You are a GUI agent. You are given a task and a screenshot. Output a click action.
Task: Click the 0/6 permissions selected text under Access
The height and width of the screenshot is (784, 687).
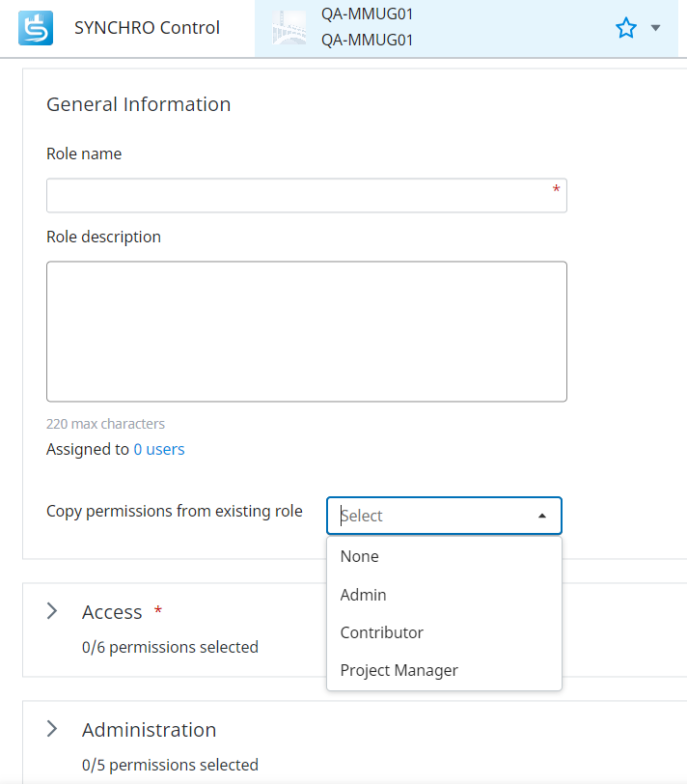pos(170,647)
